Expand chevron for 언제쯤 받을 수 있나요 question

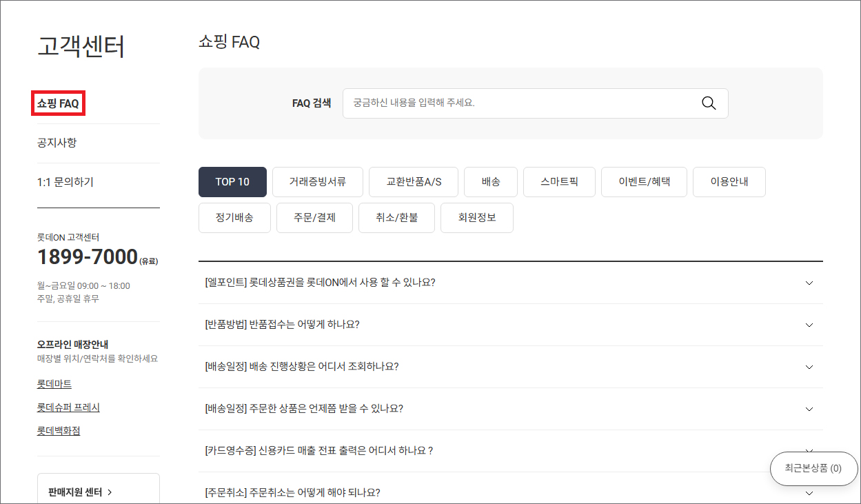(809, 409)
